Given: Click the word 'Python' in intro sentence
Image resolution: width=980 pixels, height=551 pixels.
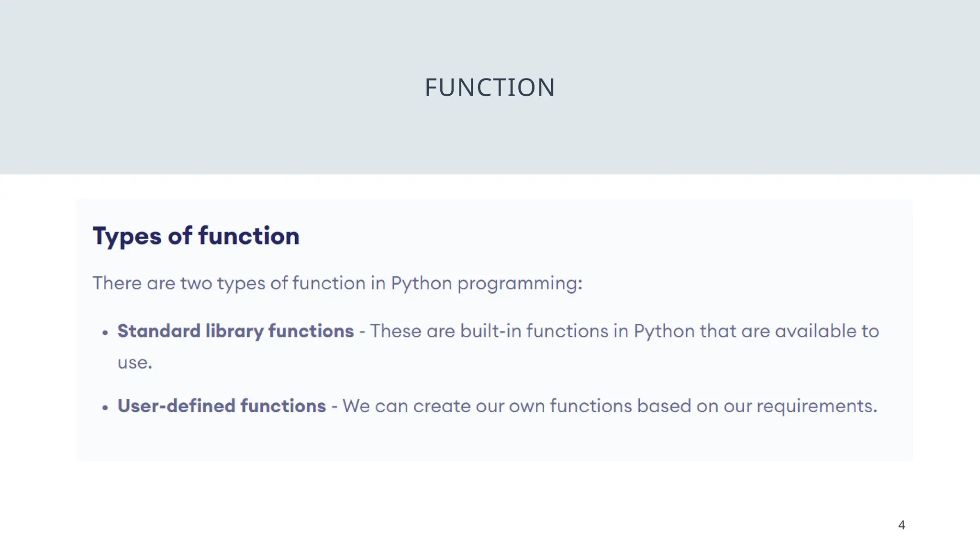Looking at the screenshot, I should pyautogui.click(x=421, y=283).
